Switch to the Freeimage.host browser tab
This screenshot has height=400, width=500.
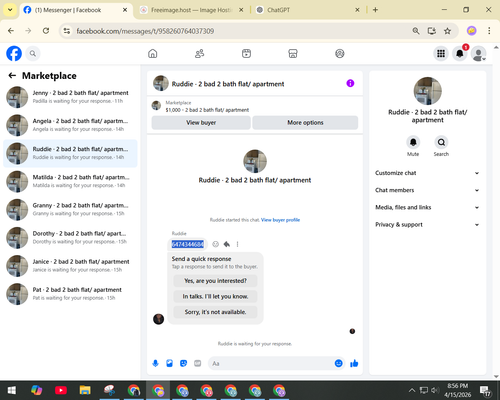(x=191, y=10)
